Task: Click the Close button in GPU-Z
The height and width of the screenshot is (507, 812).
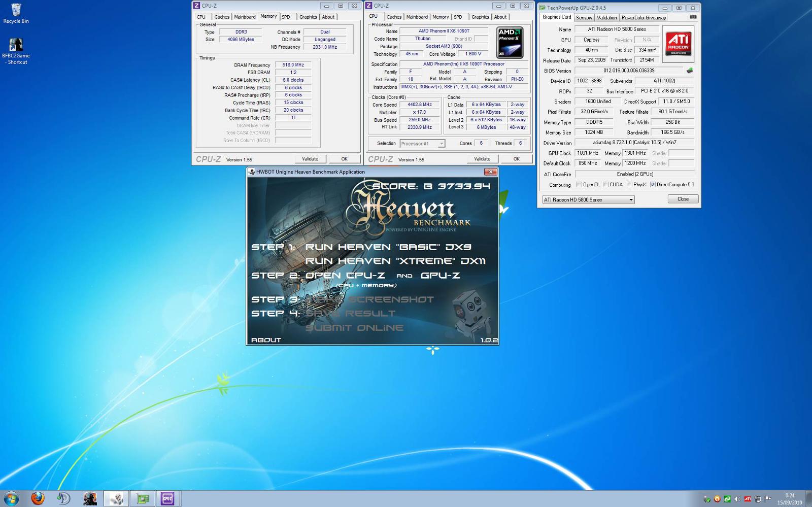Action: pyautogui.click(x=683, y=199)
